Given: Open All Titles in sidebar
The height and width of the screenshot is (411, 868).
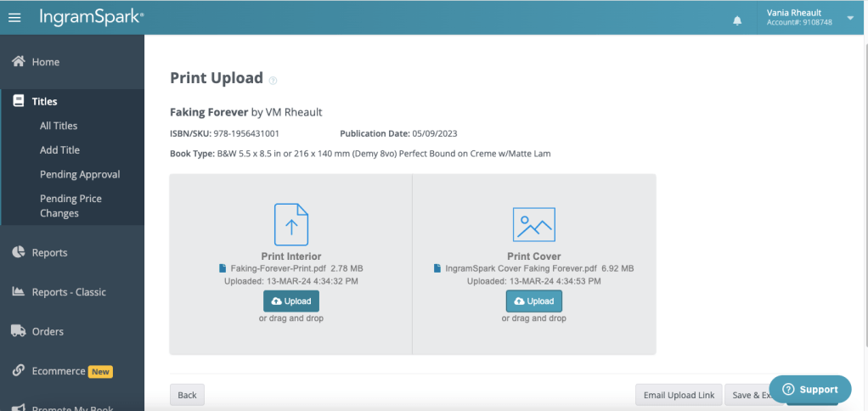Looking at the screenshot, I should 59,126.
